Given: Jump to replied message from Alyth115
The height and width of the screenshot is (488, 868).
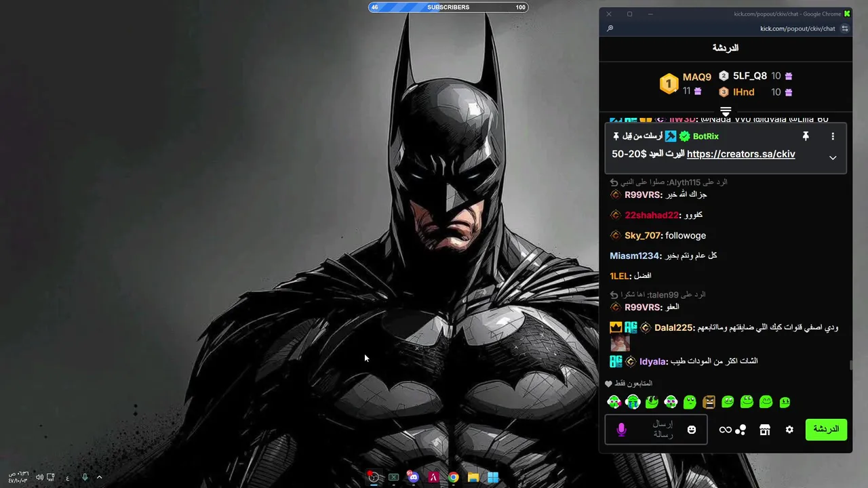Looking at the screenshot, I should coord(669,182).
